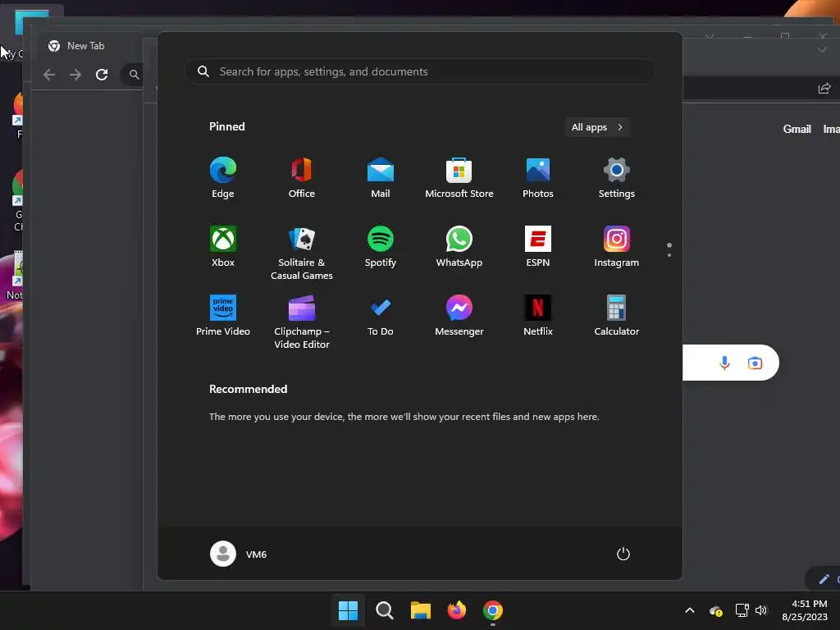Launch Netflix from pinned apps

(x=538, y=316)
